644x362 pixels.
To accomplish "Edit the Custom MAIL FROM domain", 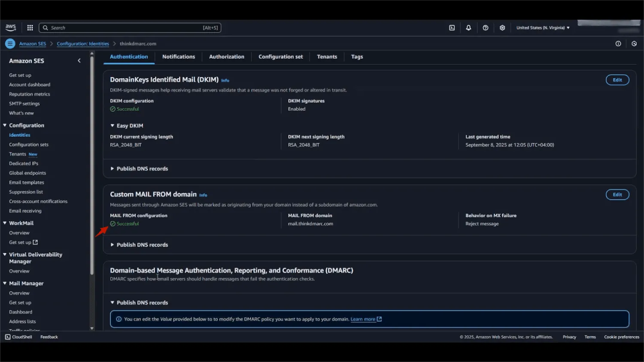I will (x=617, y=195).
